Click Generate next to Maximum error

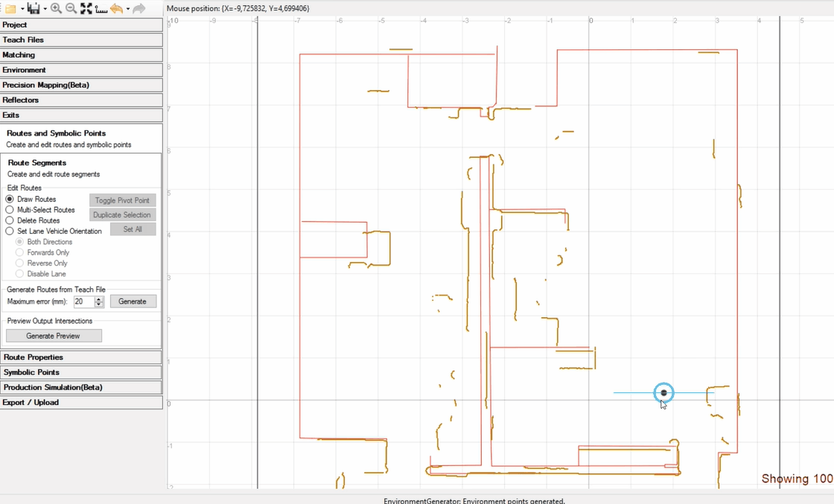click(133, 302)
